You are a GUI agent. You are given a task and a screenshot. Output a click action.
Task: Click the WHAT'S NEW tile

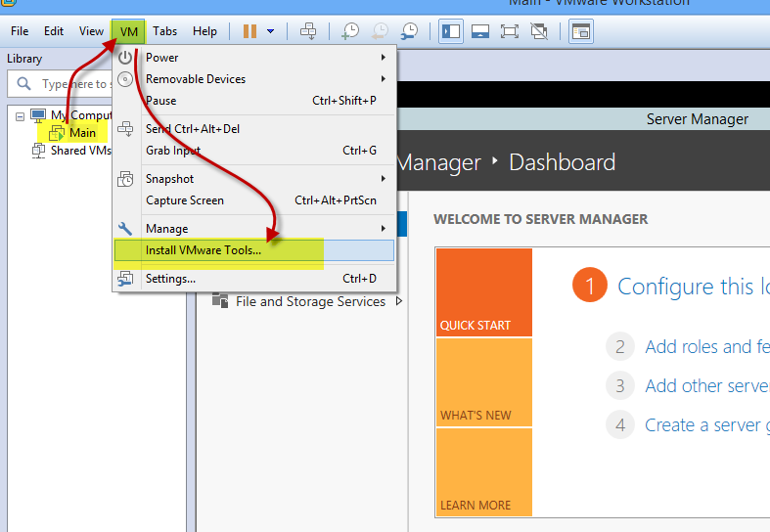coord(484,382)
